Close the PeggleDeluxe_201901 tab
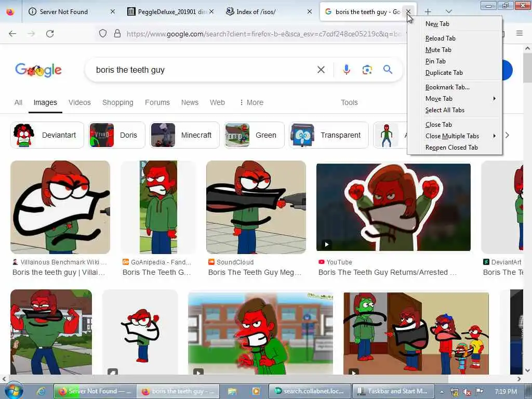532x399 pixels. tap(211, 11)
